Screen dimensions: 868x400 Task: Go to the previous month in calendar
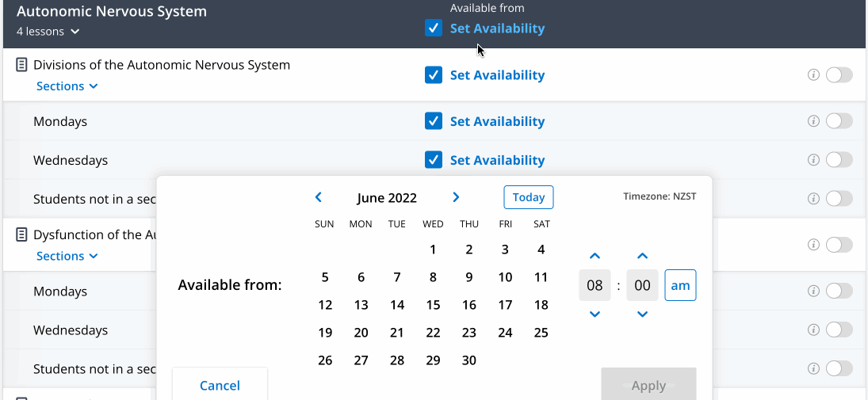[x=319, y=197]
